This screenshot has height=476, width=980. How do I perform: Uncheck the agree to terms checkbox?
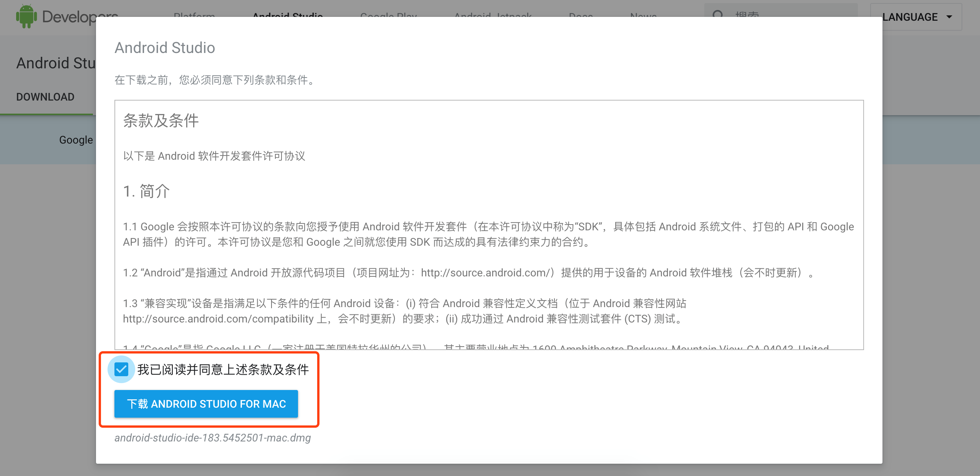click(121, 369)
